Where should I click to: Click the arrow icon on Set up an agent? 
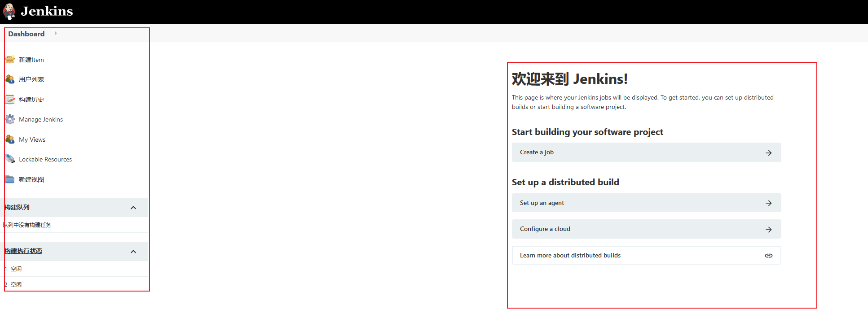(x=769, y=203)
